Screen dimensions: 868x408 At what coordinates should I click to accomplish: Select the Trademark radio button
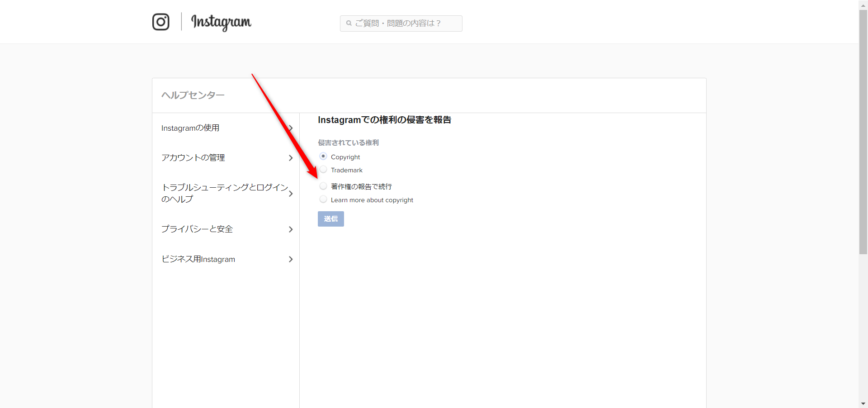coord(323,169)
